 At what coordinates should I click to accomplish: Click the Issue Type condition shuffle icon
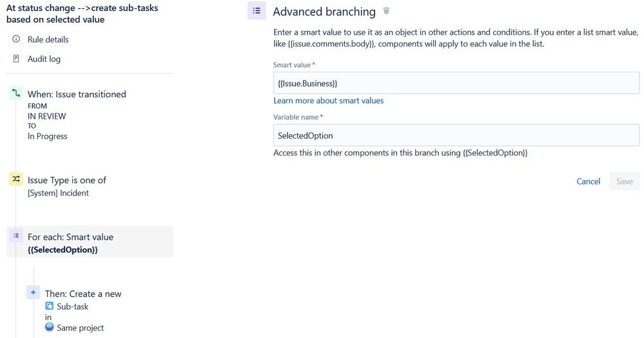coord(16,179)
